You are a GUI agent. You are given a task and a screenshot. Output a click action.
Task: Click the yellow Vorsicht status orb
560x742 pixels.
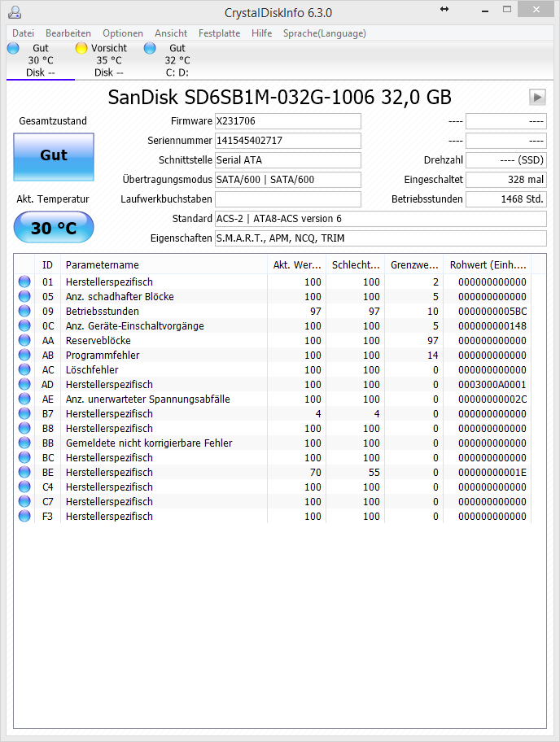[x=81, y=48]
